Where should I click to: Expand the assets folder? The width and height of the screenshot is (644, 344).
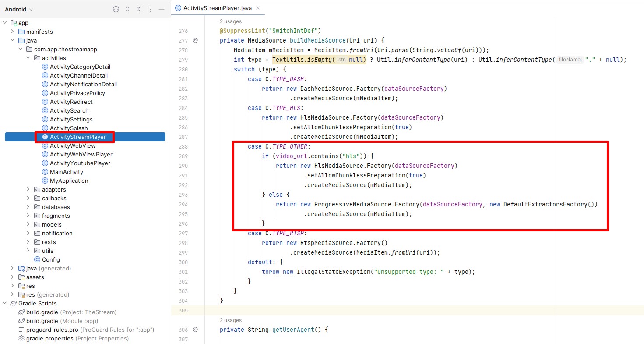pyautogui.click(x=13, y=277)
